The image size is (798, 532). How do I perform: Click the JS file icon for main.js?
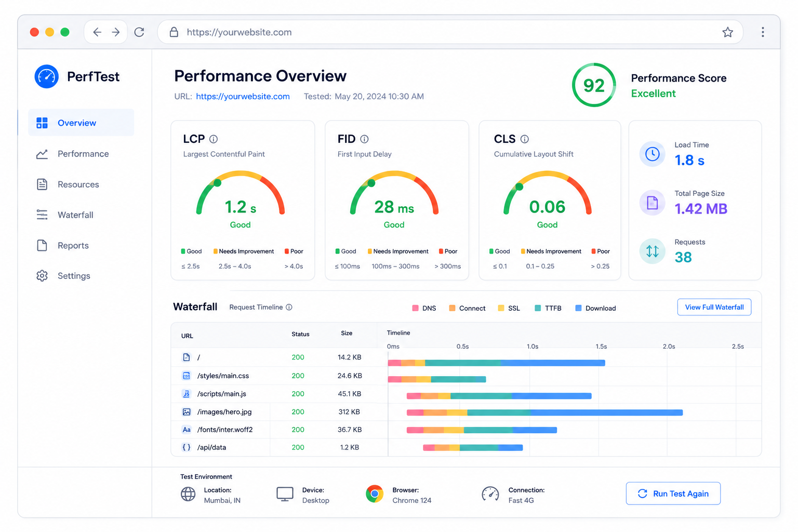point(187,394)
